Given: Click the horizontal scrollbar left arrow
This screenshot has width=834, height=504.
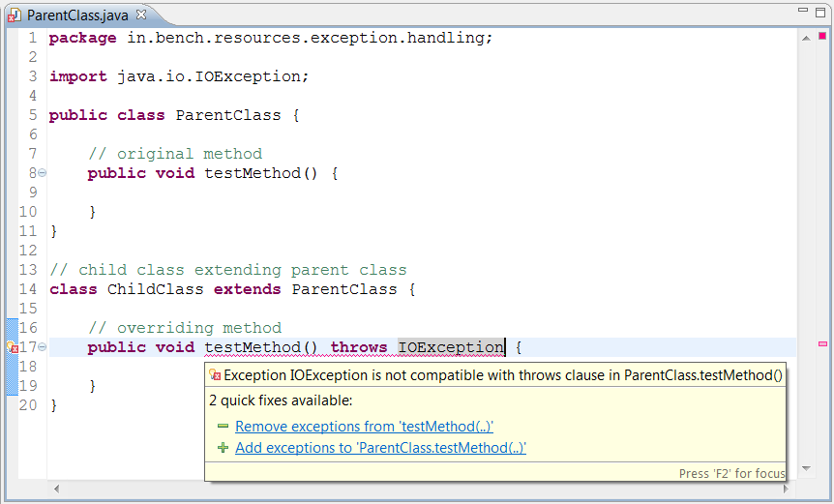Looking at the screenshot, I should pyautogui.click(x=55, y=489).
